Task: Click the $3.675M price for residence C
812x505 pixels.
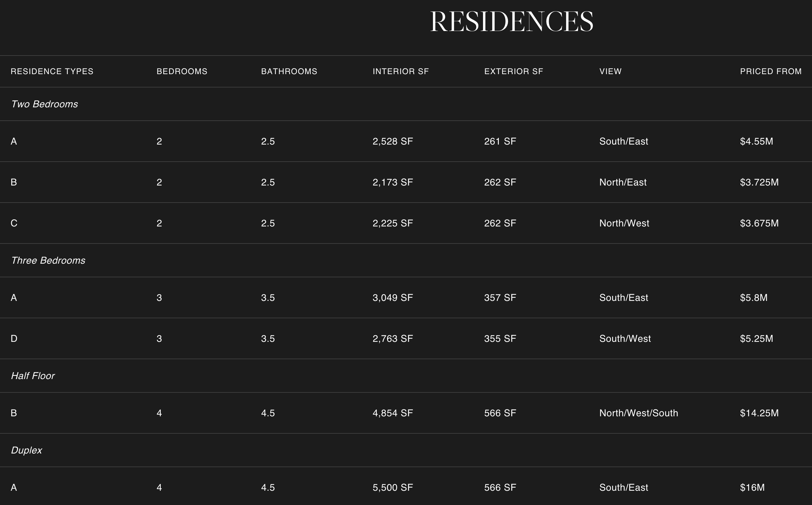Action: click(759, 223)
